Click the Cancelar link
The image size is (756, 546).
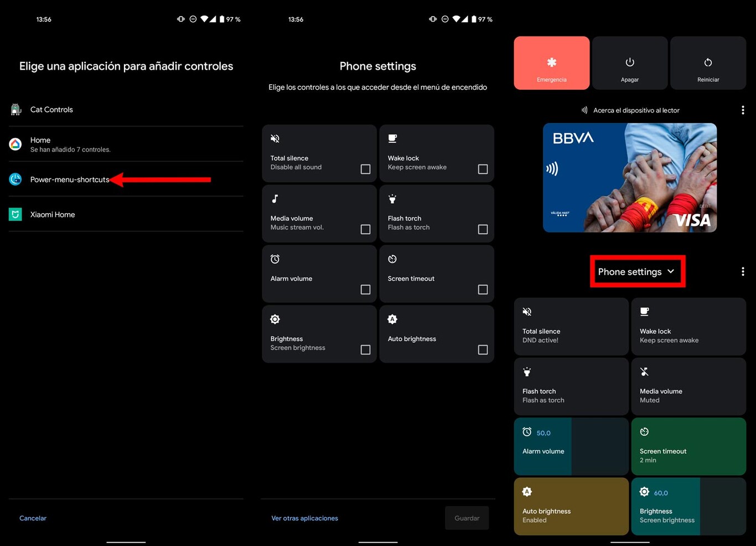pos(33,518)
